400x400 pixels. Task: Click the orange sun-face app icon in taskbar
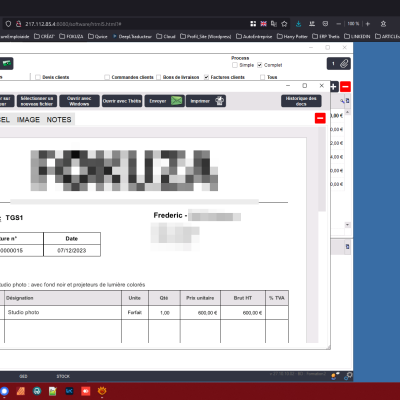102,390
